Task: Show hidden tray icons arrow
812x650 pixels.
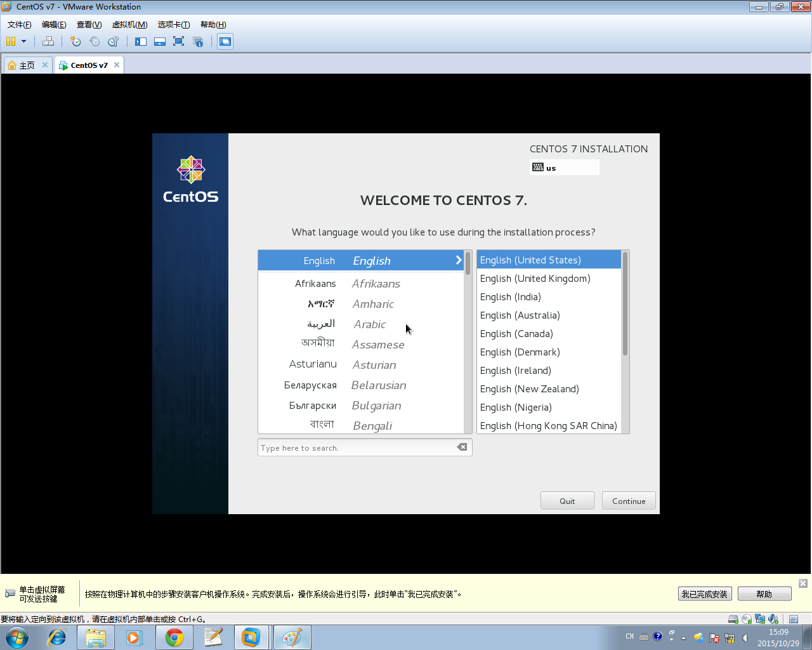Action: [683, 637]
